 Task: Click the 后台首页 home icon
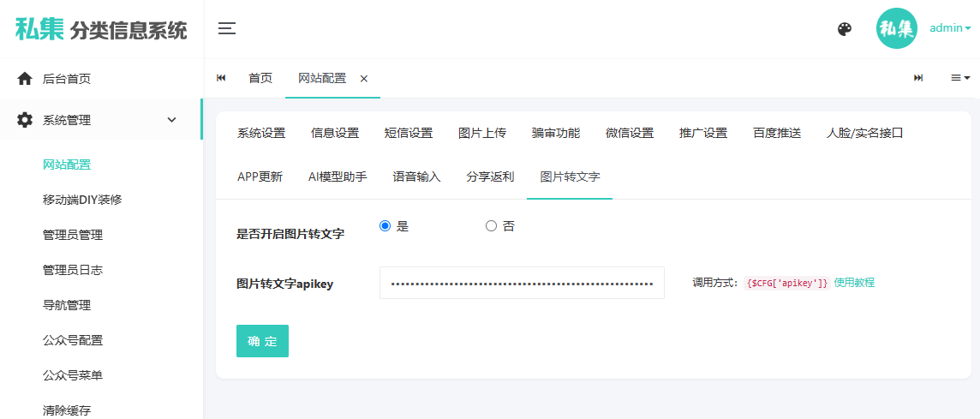click(x=25, y=78)
